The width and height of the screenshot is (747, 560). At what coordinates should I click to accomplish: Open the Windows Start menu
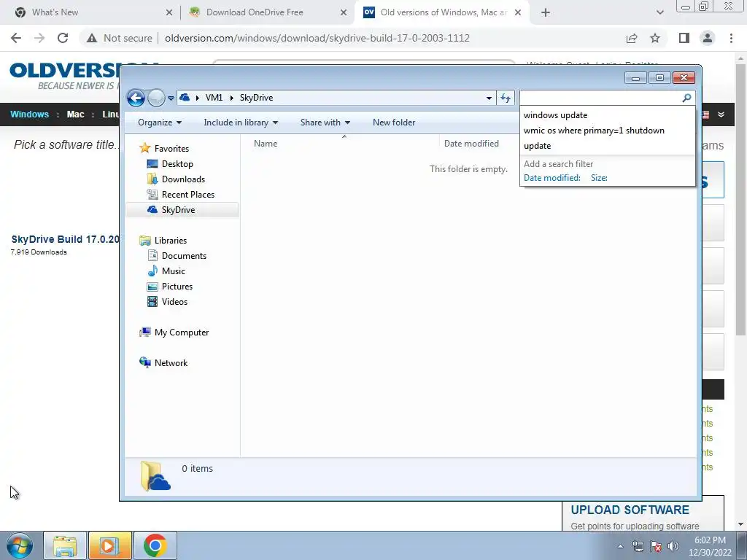point(19,545)
